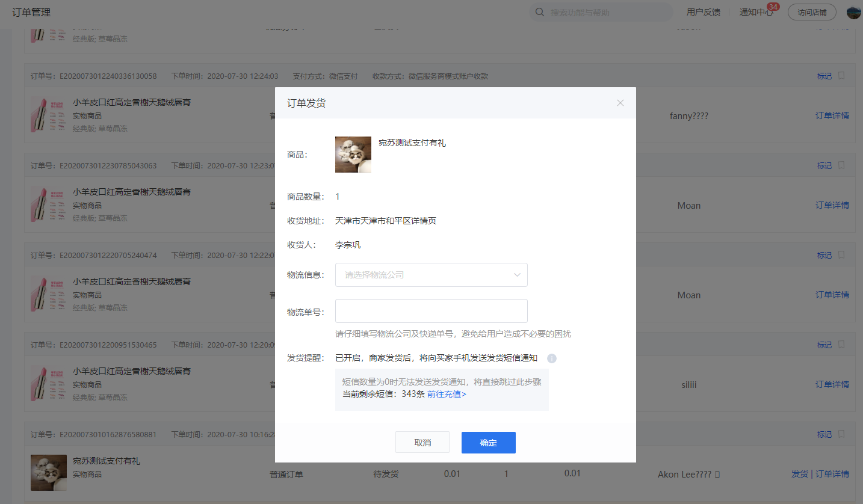Click the buyer name fanny????
This screenshot has height=504, width=863.
pos(688,115)
